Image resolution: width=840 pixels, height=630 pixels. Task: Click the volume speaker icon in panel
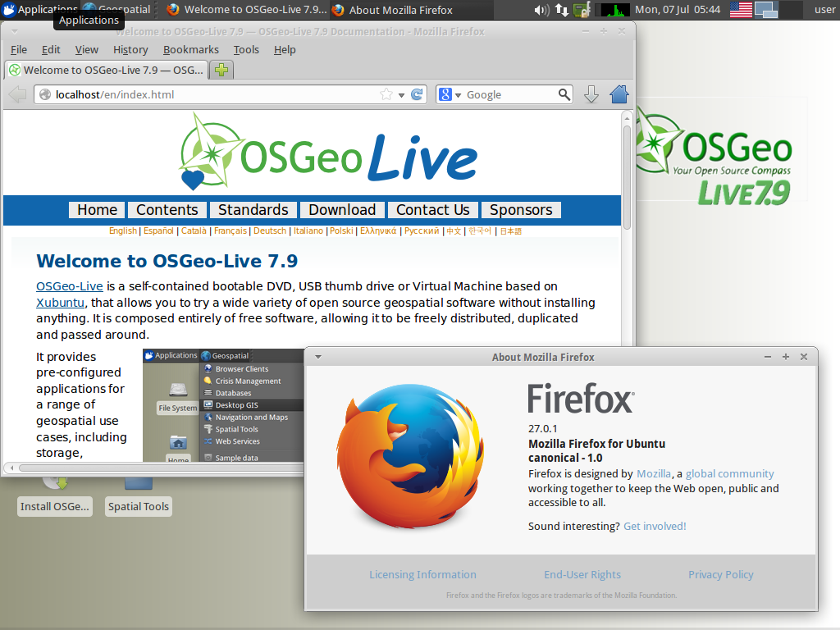click(x=541, y=10)
